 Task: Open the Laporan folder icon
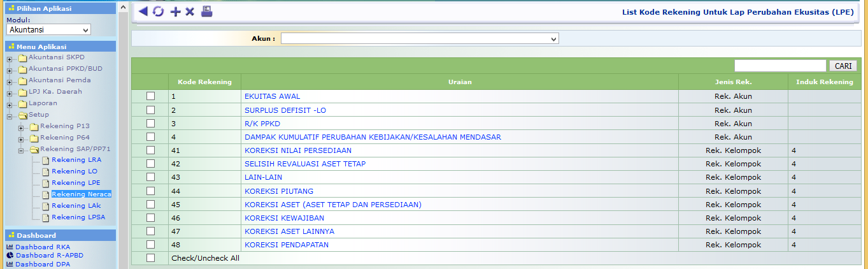23,103
